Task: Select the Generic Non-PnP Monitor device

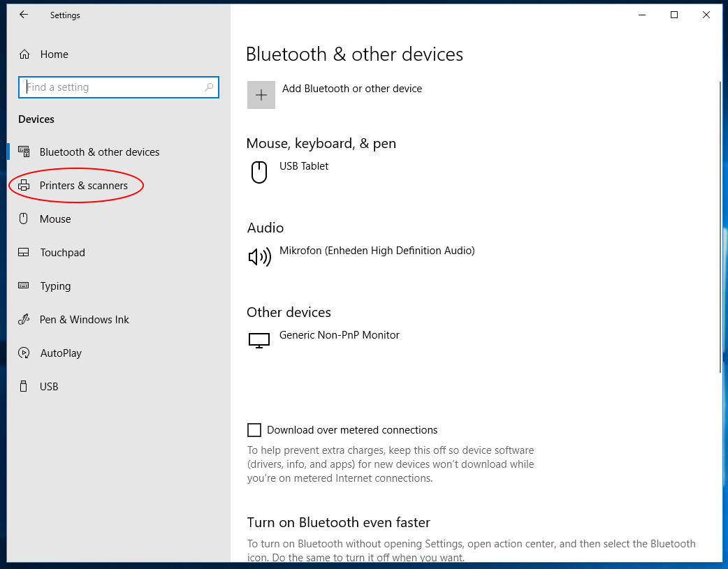Action: point(339,335)
